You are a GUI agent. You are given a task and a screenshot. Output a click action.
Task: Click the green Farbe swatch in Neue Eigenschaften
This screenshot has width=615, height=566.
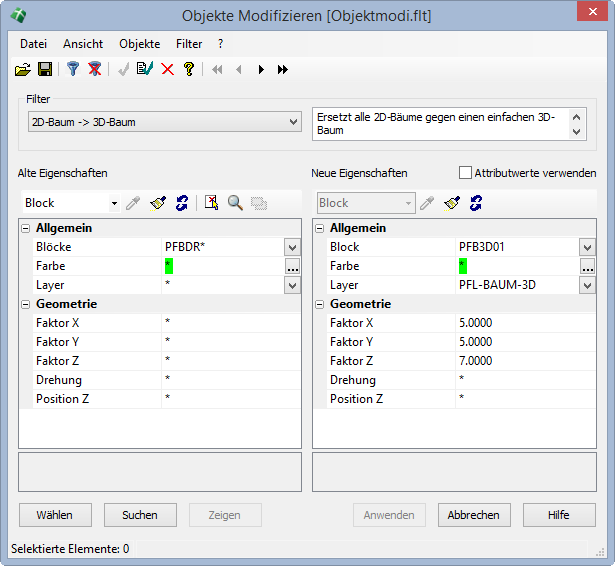pyautogui.click(x=463, y=266)
